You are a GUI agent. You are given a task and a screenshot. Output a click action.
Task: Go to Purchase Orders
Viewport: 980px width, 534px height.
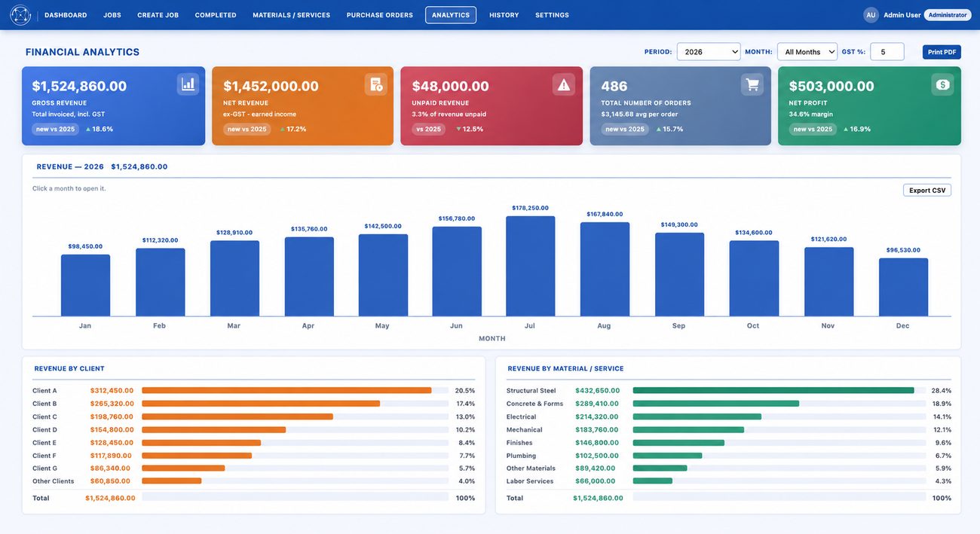tap(380, 15)
